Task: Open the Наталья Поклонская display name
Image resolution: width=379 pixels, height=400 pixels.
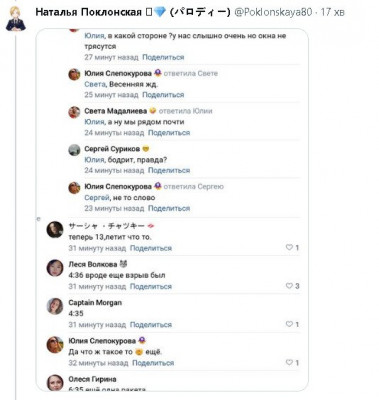Action: pos(88,13)
